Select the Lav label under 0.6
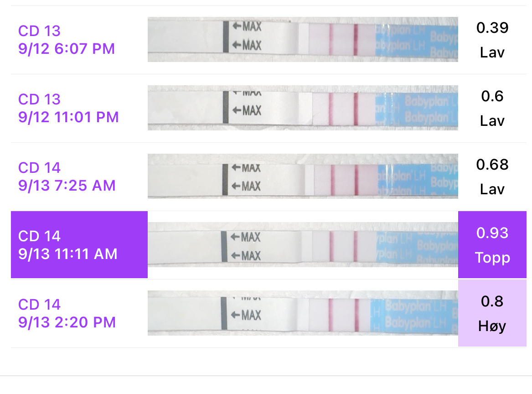The image size is (532, 394). click(492, 121)
